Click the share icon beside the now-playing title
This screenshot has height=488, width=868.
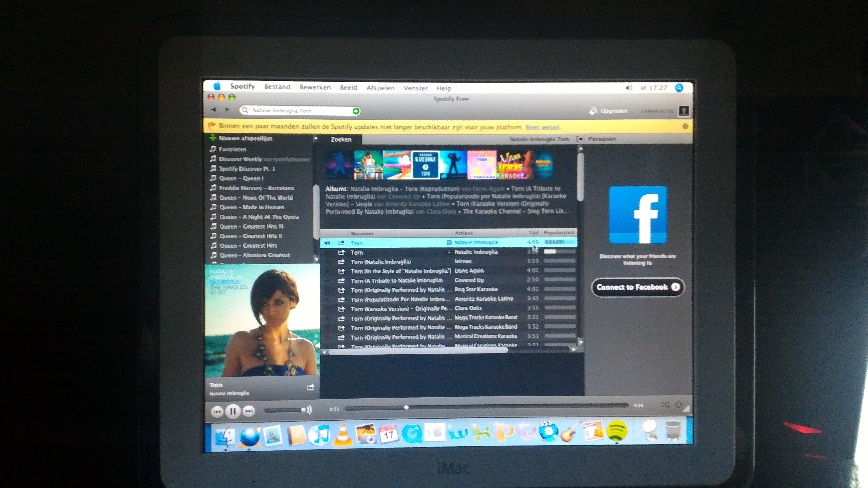310,387
